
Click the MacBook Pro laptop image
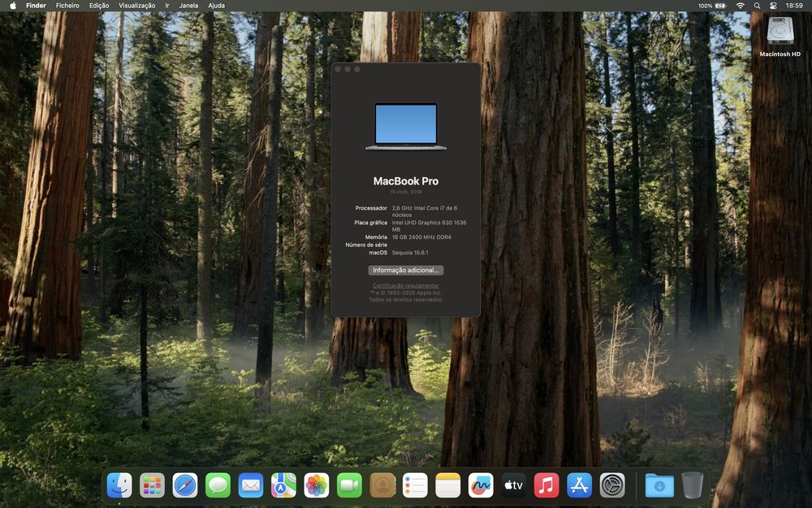pyautogui.click(x=405, y=127)
